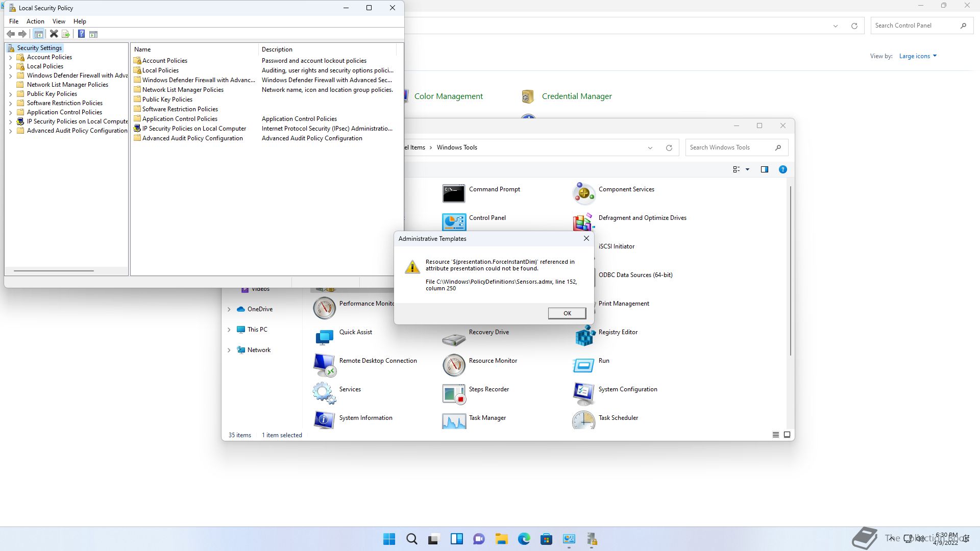Open Steps Recorder icon
Screen dimensions: 980x551
454,393
